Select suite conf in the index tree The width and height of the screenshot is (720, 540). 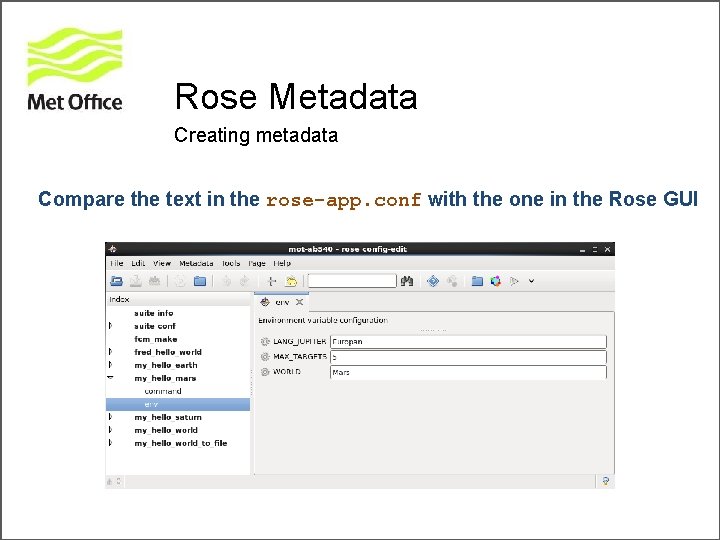(155, 326)
